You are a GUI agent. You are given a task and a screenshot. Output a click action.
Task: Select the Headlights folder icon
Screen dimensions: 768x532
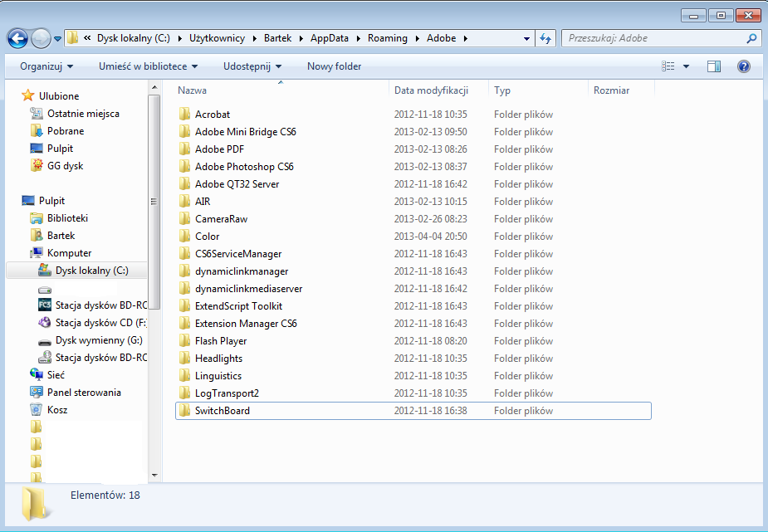coord(184,359)
